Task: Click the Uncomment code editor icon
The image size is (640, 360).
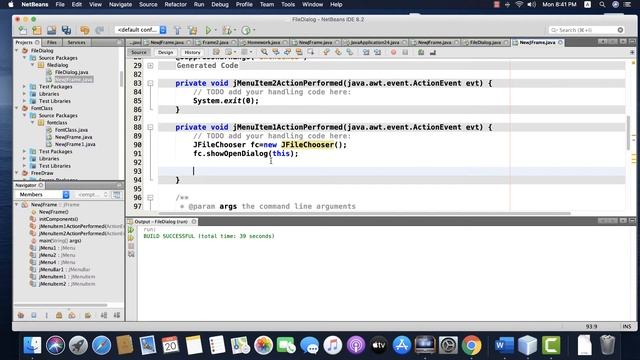Action: click(x=433, y=52)
